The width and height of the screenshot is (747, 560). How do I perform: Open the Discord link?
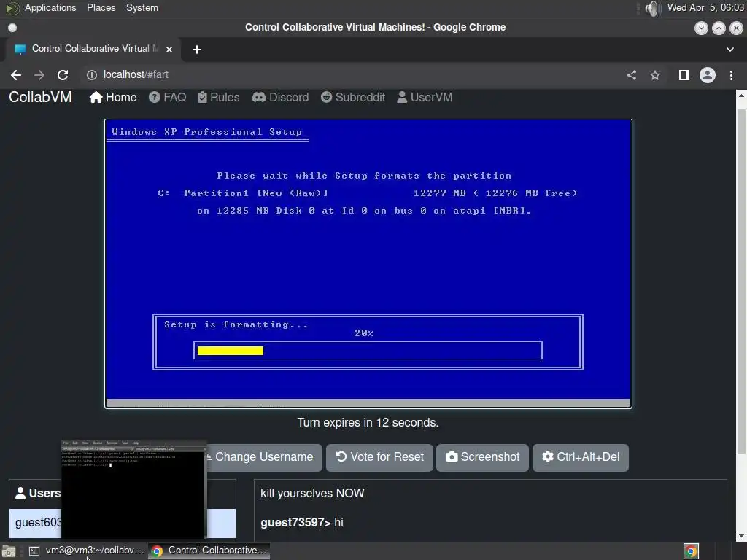tap(280, 97)
